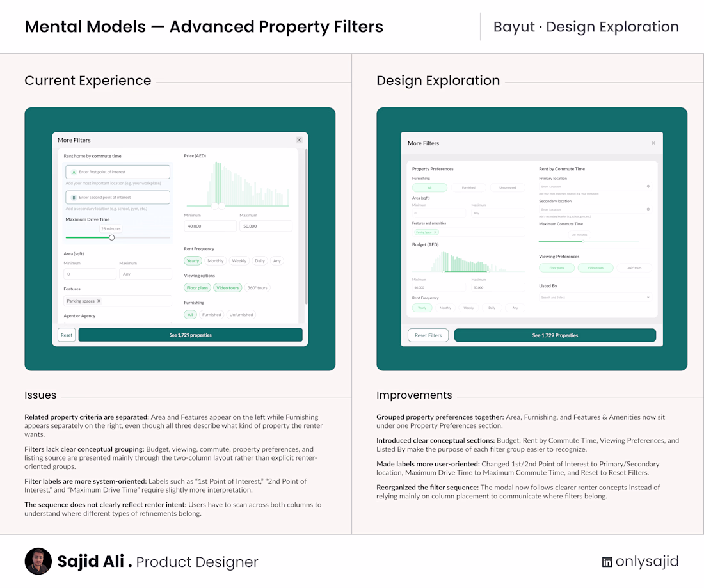Image resolution: width=704 pixels, height=588 pixels.
Task: Select All furnishing under Property Preferences
Action: [429, 187]
